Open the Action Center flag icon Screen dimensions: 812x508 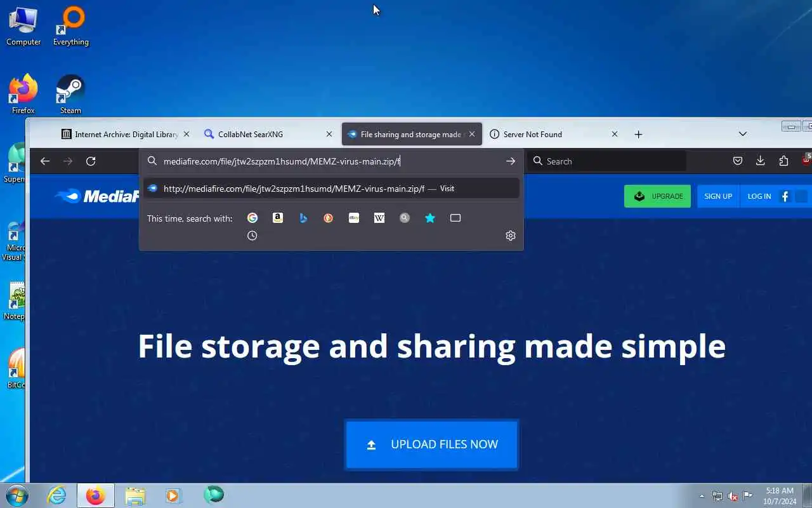click(x=748, y=496)
